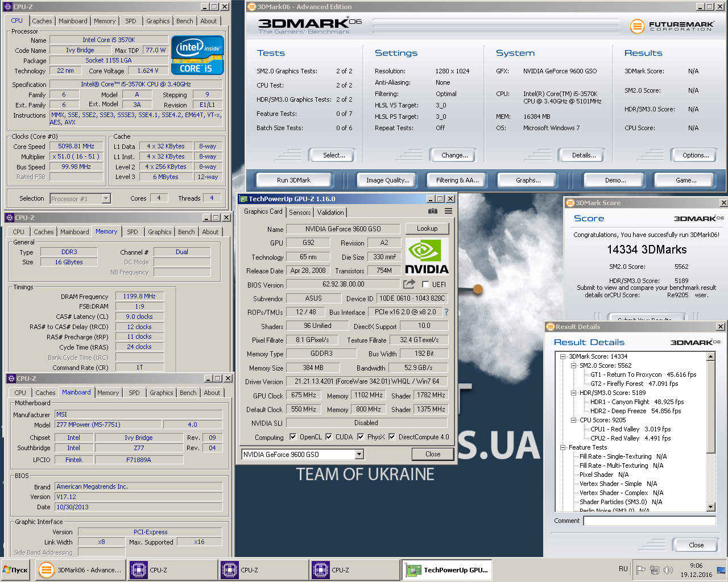Click the Filtering & AA... button
Viewport: 728px width, 582px height.
(458, 180)
